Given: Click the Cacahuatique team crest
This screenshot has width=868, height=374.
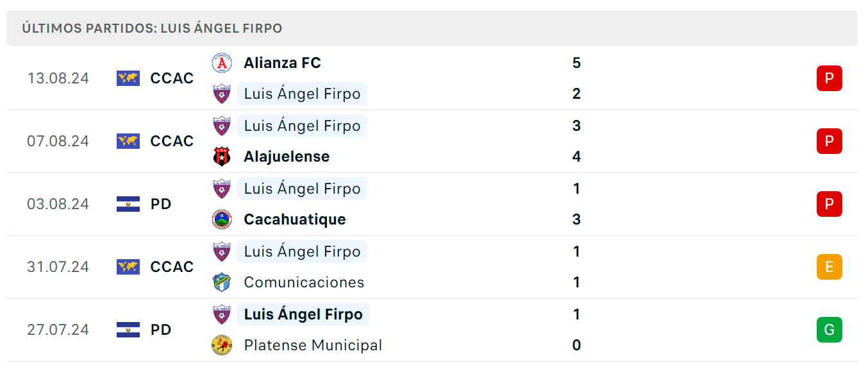Looking at the screenshot, I should coord(222,219).
